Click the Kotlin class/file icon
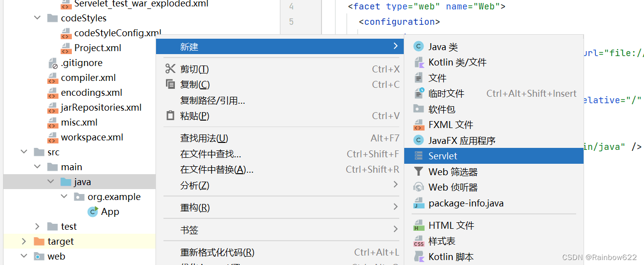The image size is (644, 265). click(x=419, y=63)
